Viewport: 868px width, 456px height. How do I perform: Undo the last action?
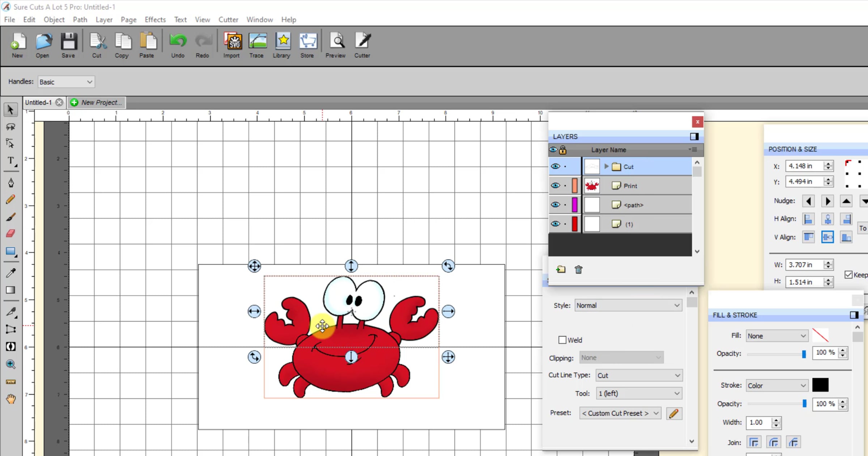(x=178, y=45)
